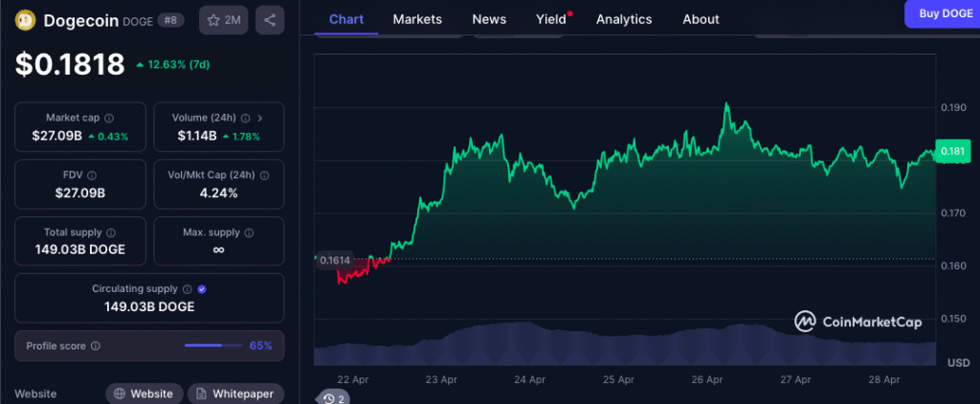Switch to the About tab
This screenshot has width=980, height=404.
point(701,19)
